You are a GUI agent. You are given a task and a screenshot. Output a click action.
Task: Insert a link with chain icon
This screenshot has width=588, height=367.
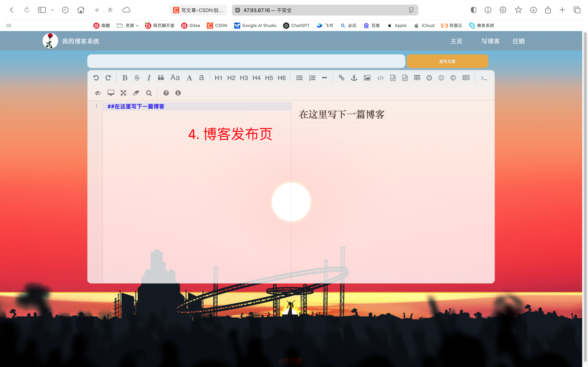point(341,78)
